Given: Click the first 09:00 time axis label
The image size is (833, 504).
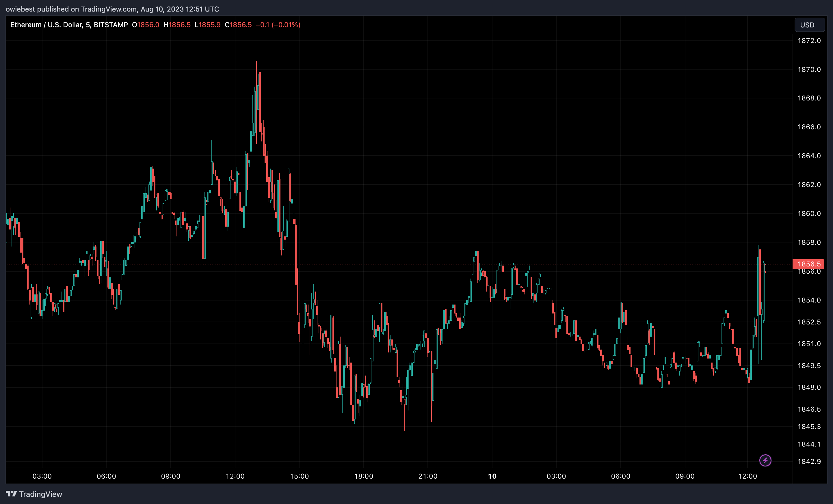Looking at the screenshot, I should pos(170,476).
